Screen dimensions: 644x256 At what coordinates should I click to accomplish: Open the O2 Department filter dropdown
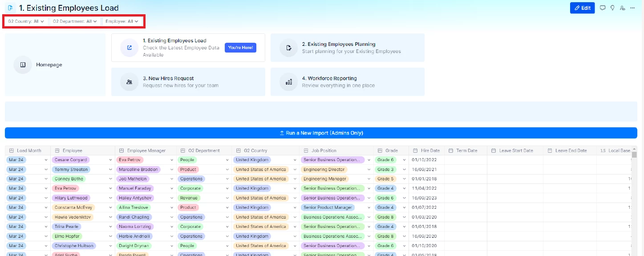coord(75,21)
